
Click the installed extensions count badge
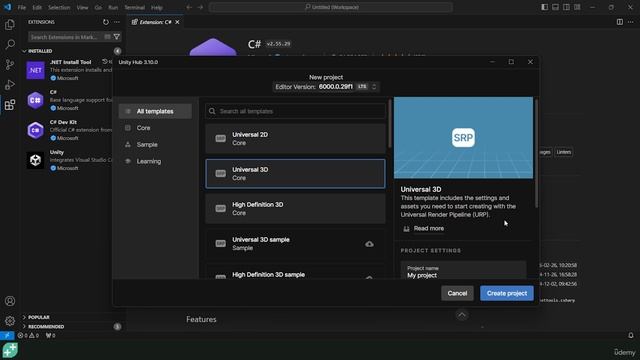(118, 51)
